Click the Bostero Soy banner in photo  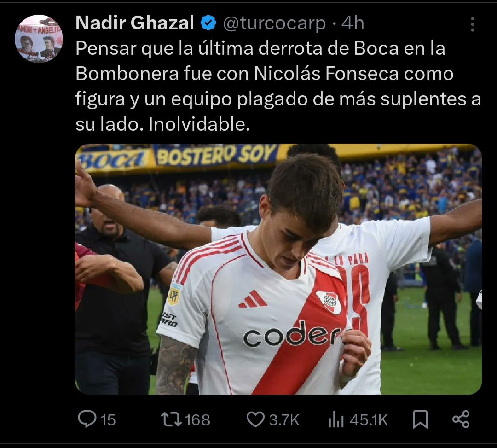216,155
